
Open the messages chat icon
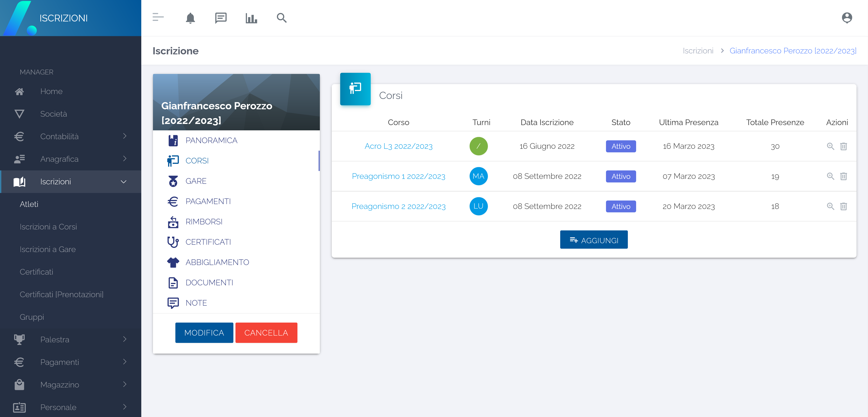(x=221, y=18)
